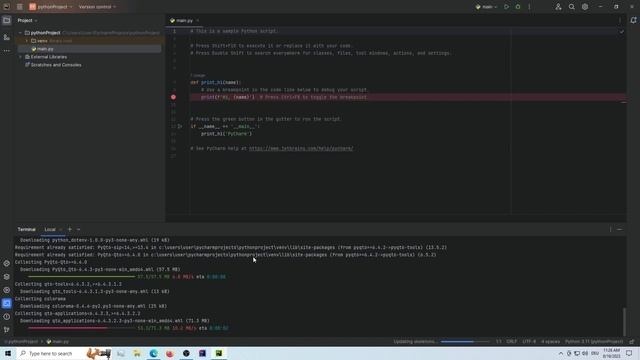Open Project view options dropdown
Screen dimensions: 640x360
pyautogui.click(x=27, y=20)
